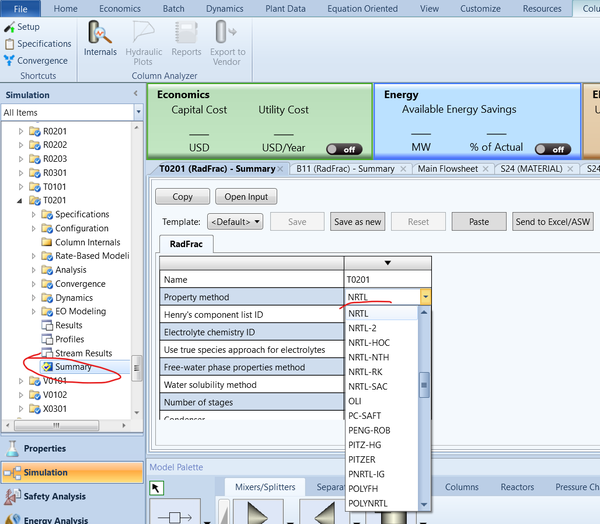Click the Reports ribbon icon
600x524 pixels.
point(186,38)
